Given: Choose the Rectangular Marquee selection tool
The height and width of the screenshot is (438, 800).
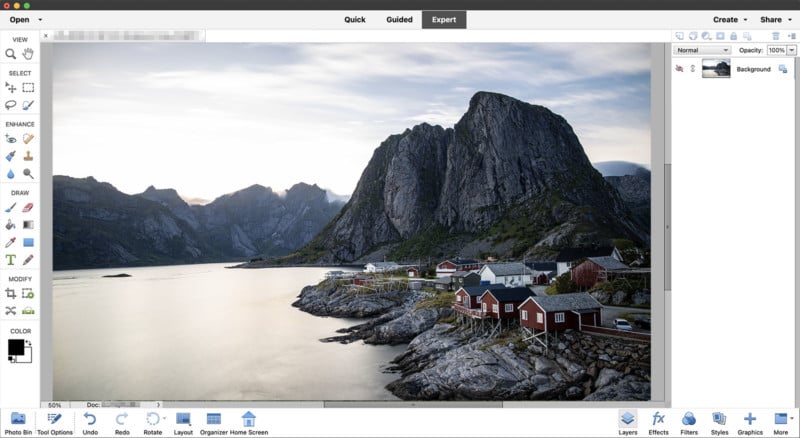Looking at the screenshot, I should point(28,88).
